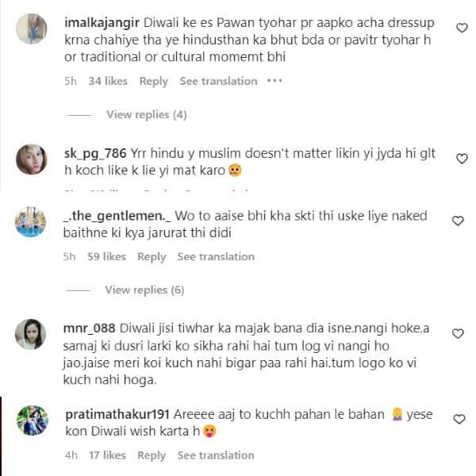The height and width of the screenshot is (476, 476).
Task: Tap heart icon on sk_pg_786's comment
Action: (x=462, y=159)
